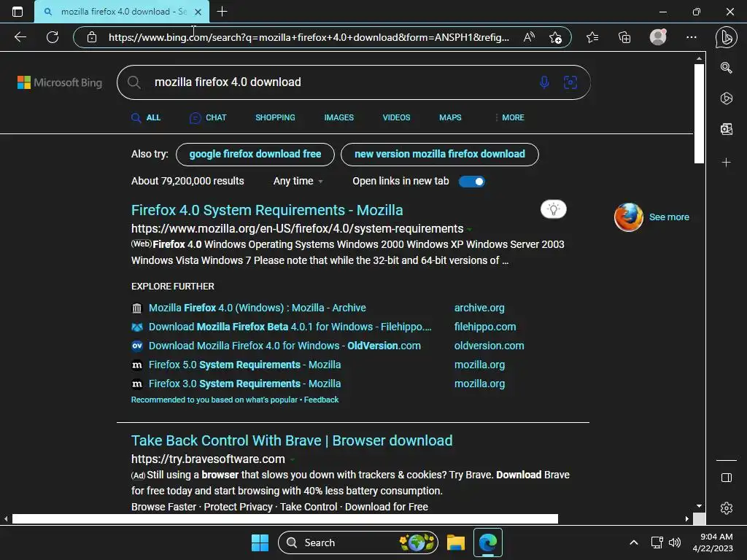The width and height of the screenshot is (747, 560).
Task: Open Firefox 4.0 System Requirements result
Action: (x=267, y=210)
